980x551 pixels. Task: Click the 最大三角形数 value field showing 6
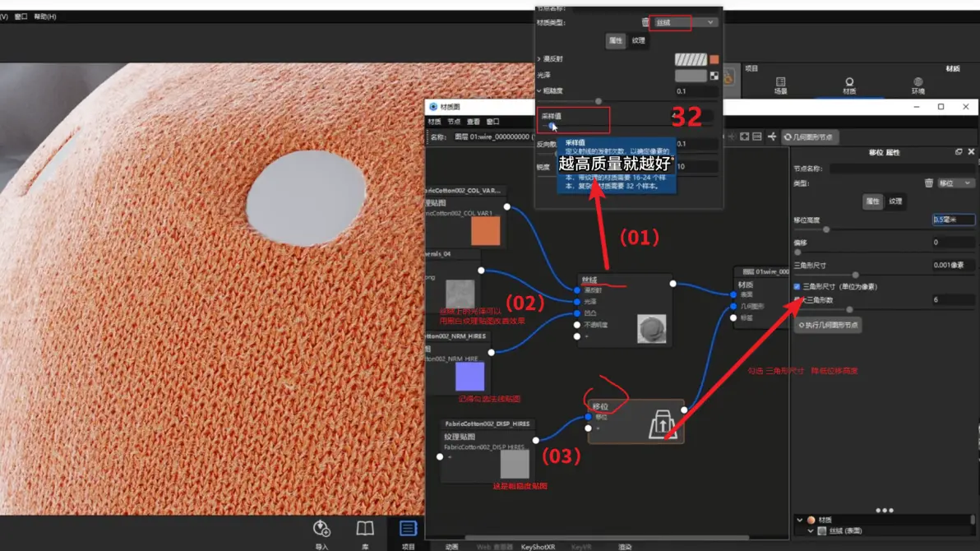tap(953, 300)
